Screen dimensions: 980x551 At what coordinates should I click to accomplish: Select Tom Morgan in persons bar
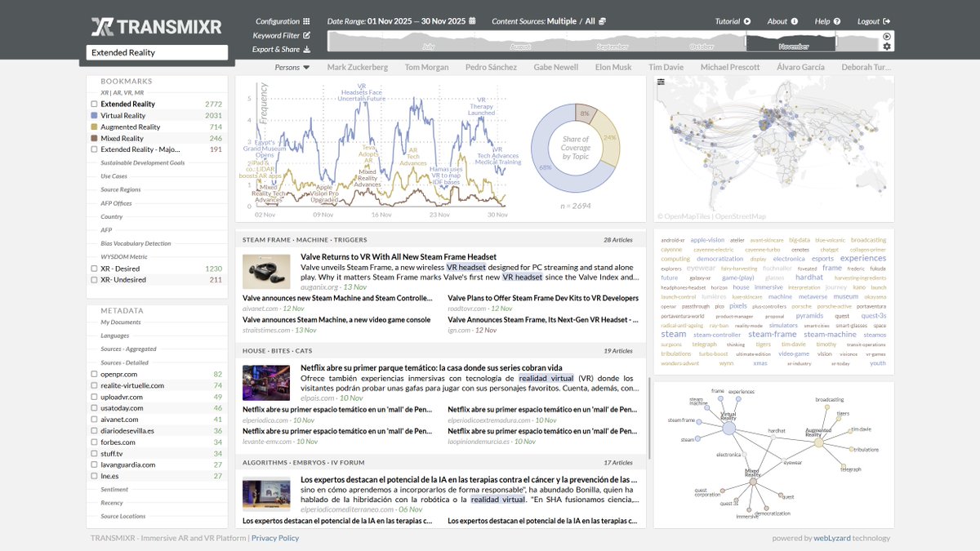428,68
